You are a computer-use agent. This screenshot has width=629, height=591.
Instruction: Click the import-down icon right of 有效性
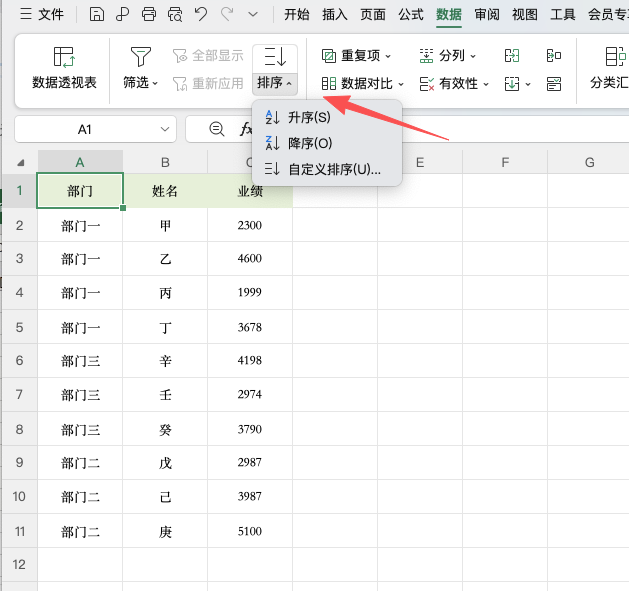pyautogui.click(x=512, y=84)
